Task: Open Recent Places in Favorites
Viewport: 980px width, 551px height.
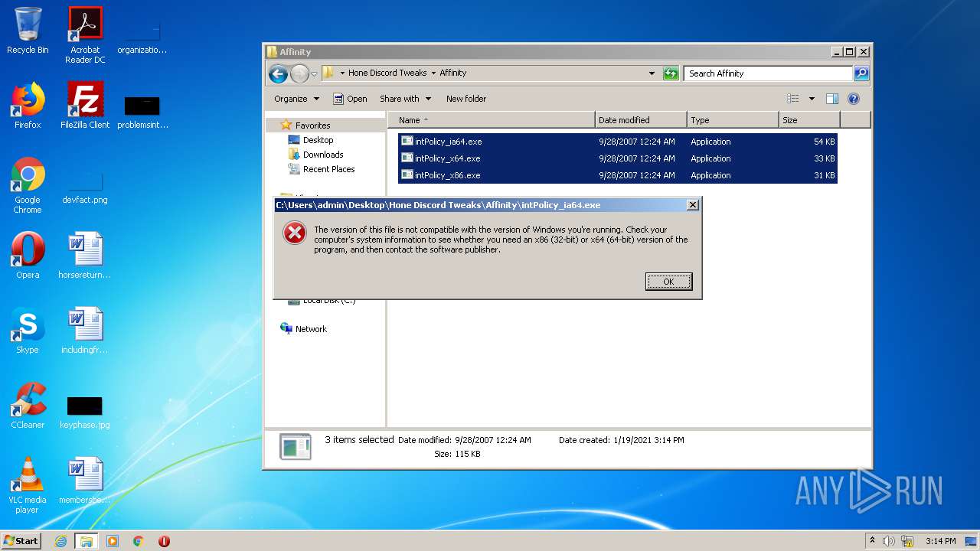Action: (x=328, y=169)
